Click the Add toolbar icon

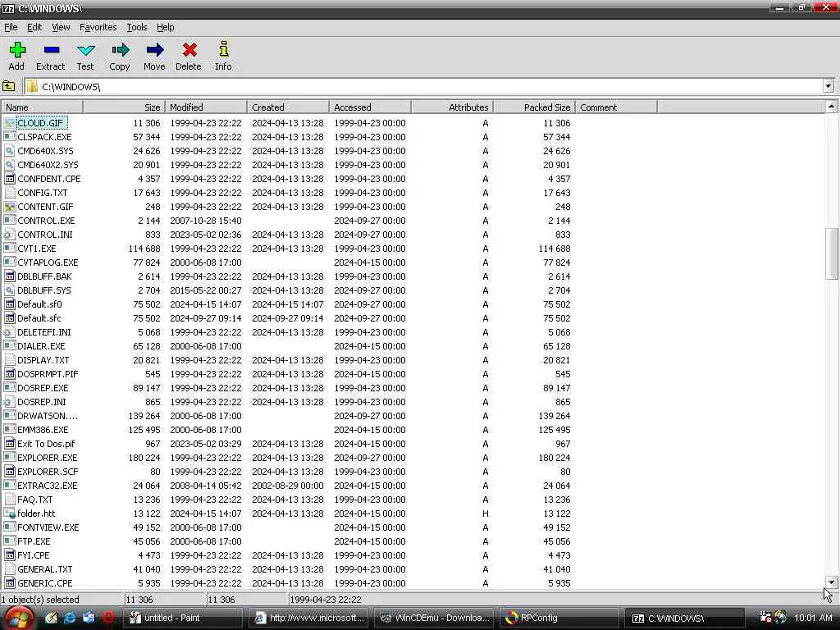click(x=17, y=50)
